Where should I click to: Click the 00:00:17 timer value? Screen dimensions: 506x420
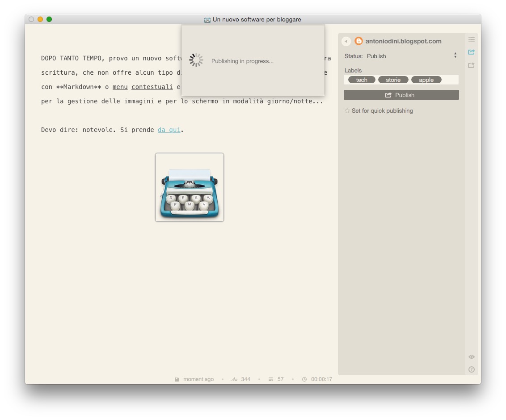pyautogui.click(x=321, y=379)
